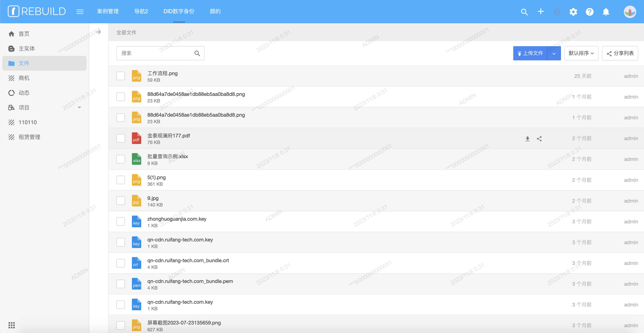Select 文件 in sidebar
This screenshot has width=644, height=333.
coord(44,63)
